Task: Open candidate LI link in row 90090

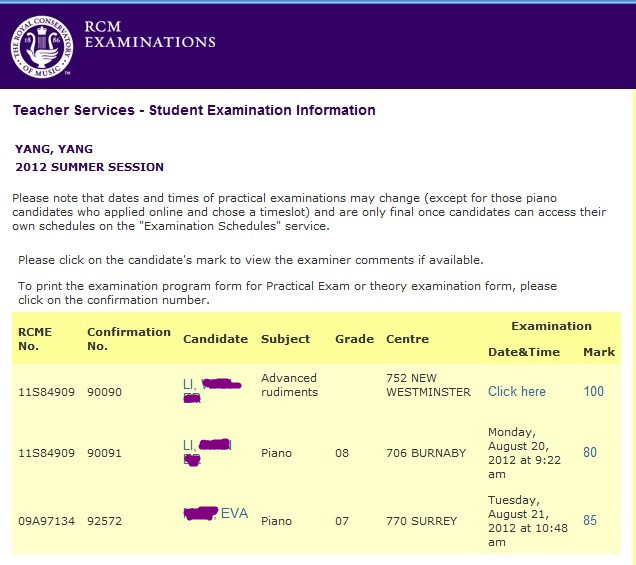Action: pyautogui.click(x=212, y=390)
